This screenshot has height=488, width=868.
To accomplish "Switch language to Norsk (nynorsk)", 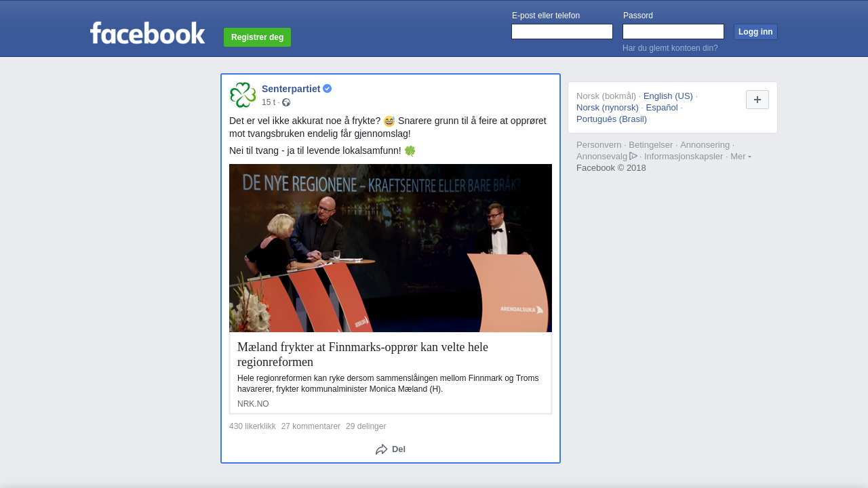I will pos(608,108).
